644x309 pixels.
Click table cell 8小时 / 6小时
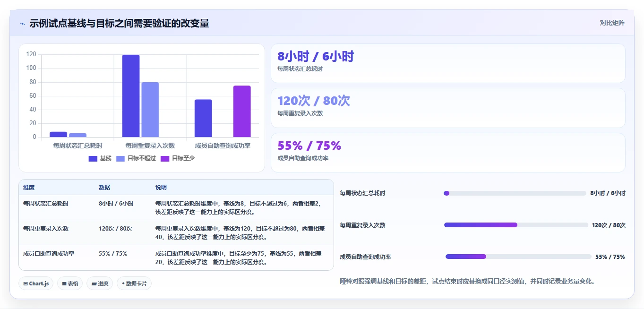pyautogui.click(x=116, y=204)
